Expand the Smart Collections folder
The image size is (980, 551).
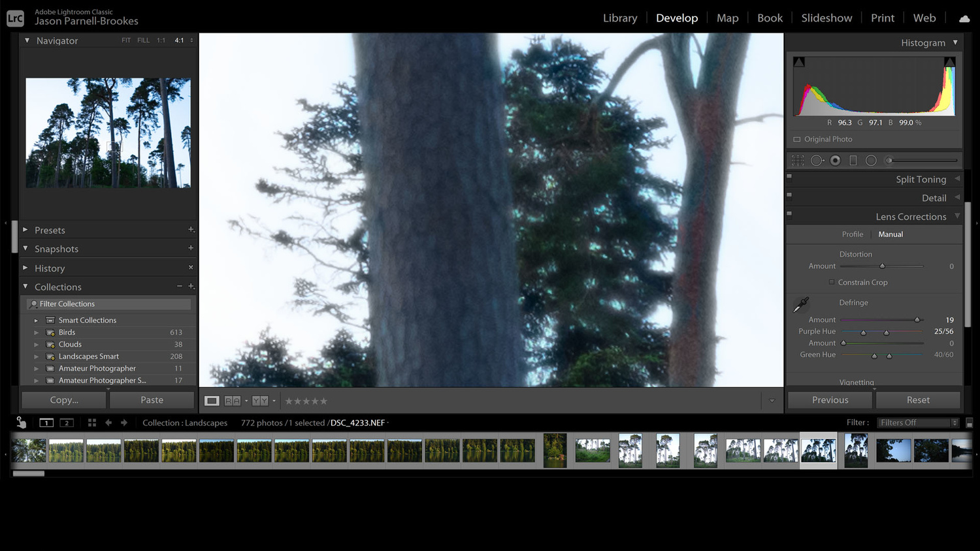click(37, 320)
